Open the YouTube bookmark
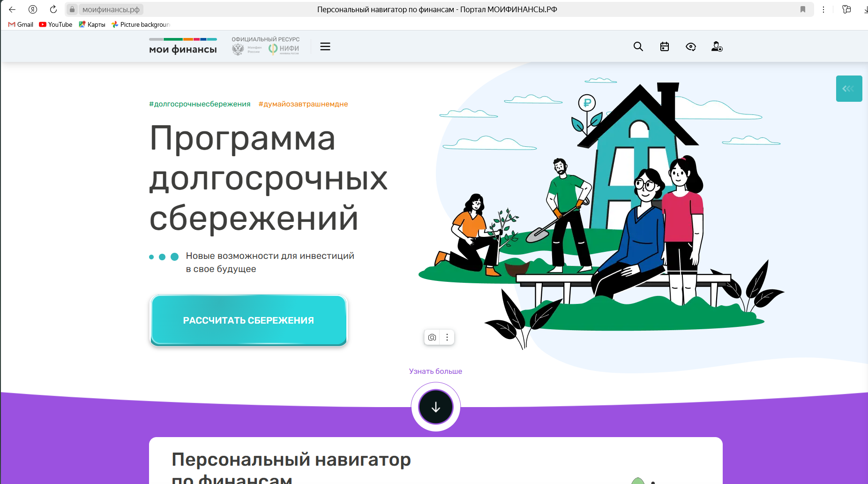The height and width of the screenshot is (484, 868). coord(56,24)
